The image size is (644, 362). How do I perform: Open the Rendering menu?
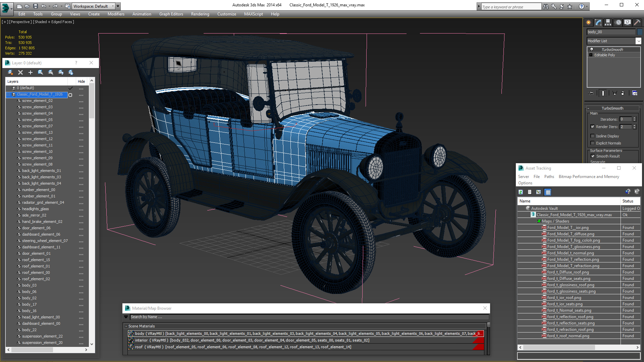coord(200,14)
